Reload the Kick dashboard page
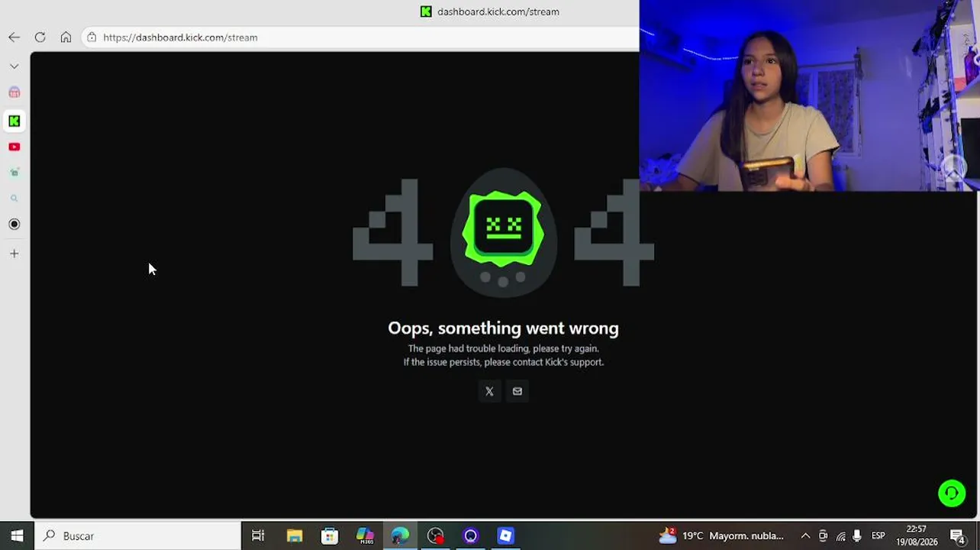The image size is (980, 550). 40,37
